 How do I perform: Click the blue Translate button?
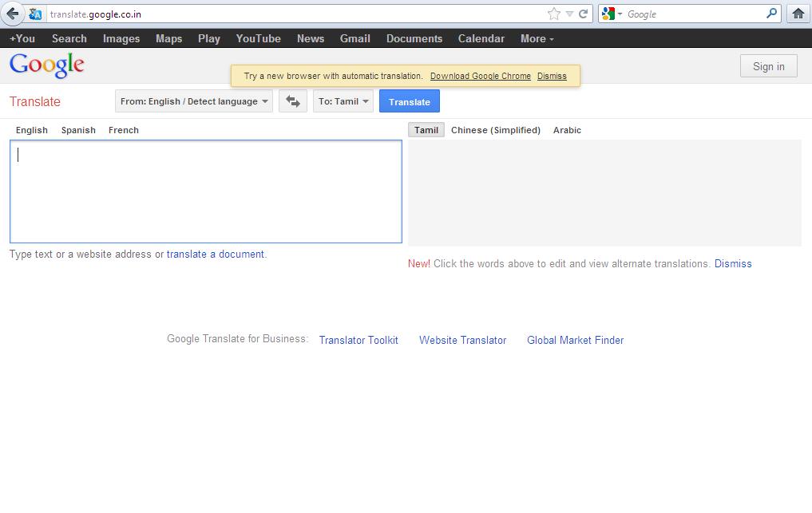(409, 101)
